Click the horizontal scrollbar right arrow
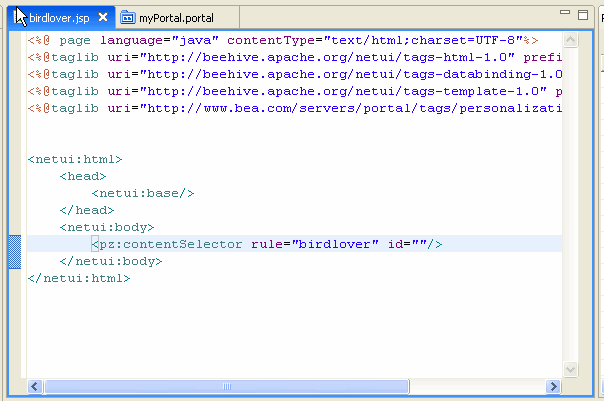This screenshot has height=401, width=604. click(553, 386)
